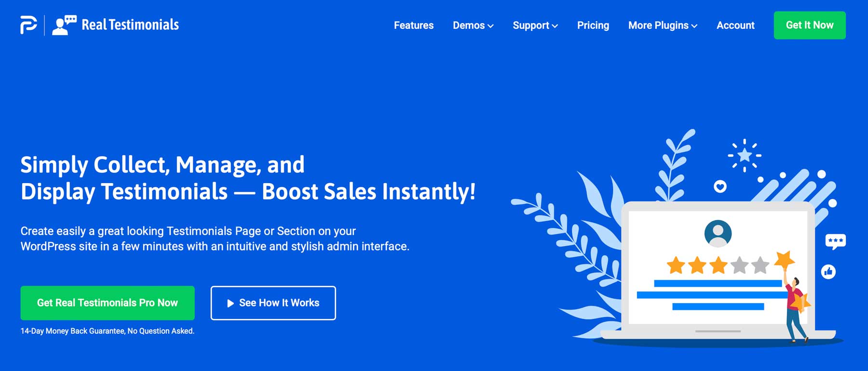This screenshot has width=868, height=371.
Task: Click the speech bubble with three stars
Action: [x=835, y=241]
